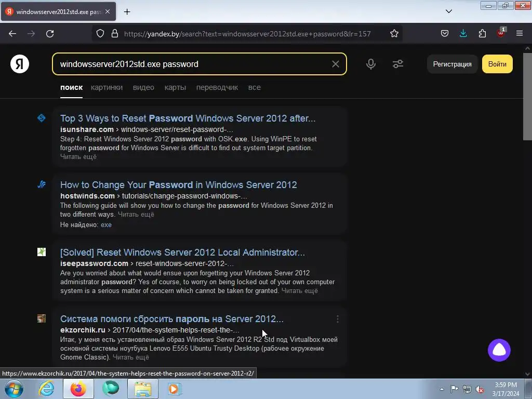Open Pocket save icon
Image resolution: width=532 pixels, height=399 pixels.
[x=445, y=34]
